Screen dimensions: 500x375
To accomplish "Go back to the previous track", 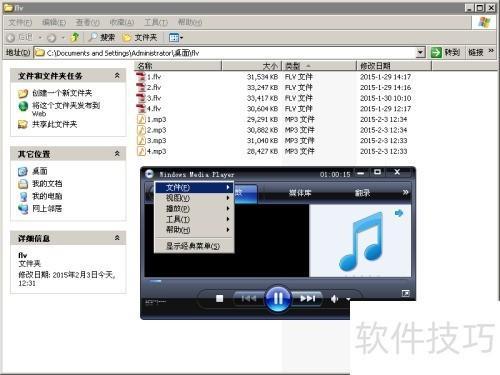I will point(249,298).
